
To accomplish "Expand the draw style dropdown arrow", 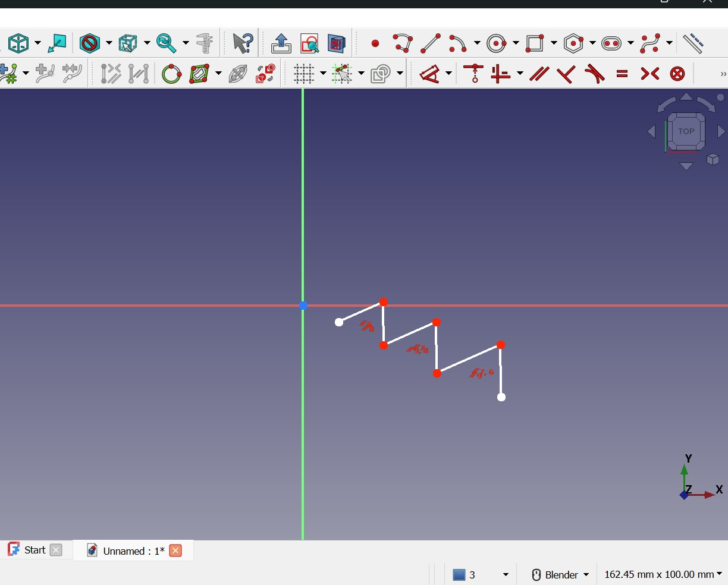I will (x=109, y=43).
